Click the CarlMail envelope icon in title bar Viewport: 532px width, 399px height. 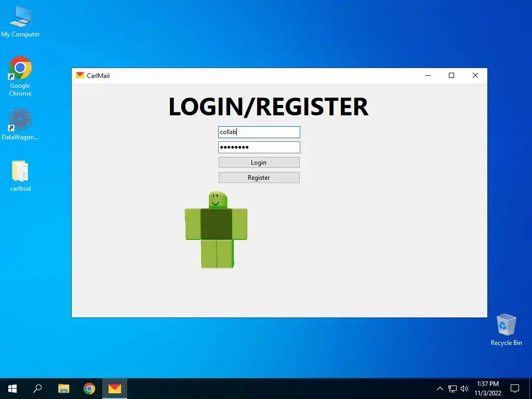80,75
